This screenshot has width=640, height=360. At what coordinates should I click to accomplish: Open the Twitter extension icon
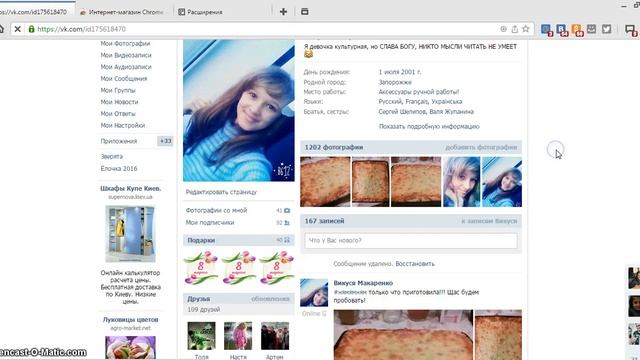pos(607,29)
